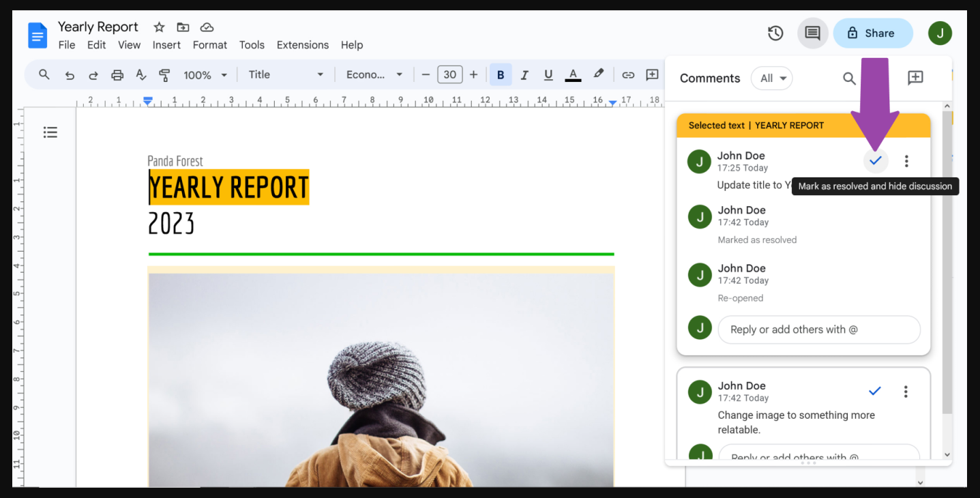Click the insert link icon
This screenshot has width=980, height=498.
tap(628, 75)
